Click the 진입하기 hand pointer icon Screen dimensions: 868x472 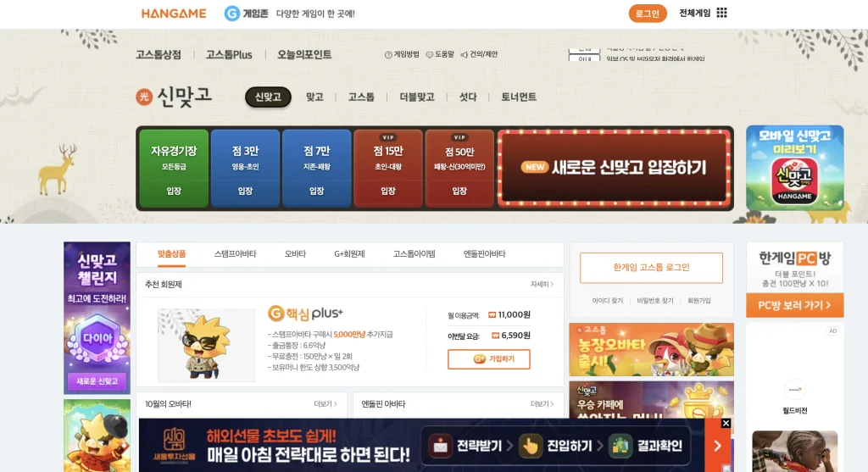531,446
